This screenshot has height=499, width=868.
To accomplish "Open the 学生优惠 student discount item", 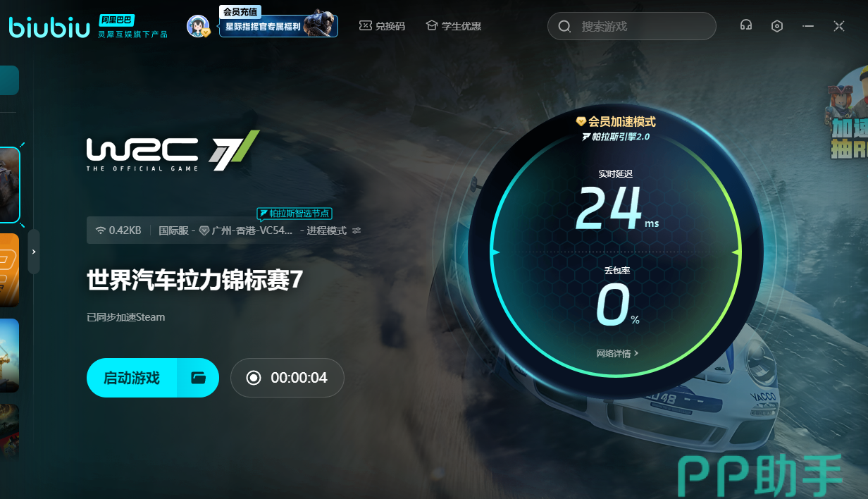I will pyautogui.click(x=454, y=26).
